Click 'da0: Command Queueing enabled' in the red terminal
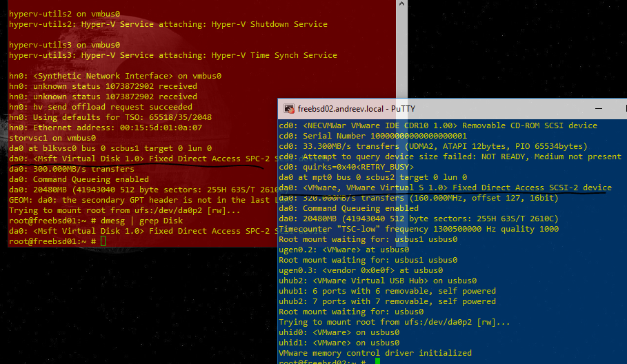 pyautogui.click(x=79, y=179)
